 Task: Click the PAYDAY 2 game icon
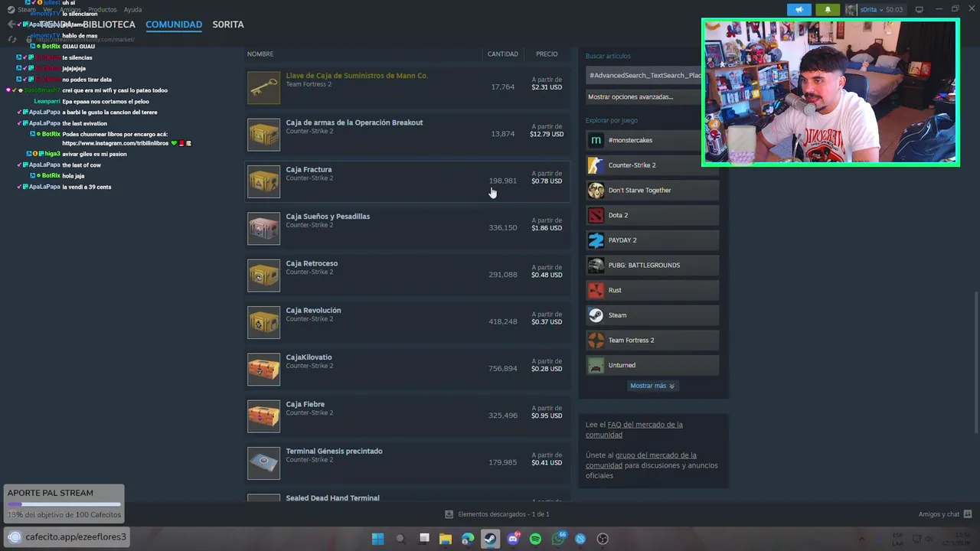(x=596, y=240)
